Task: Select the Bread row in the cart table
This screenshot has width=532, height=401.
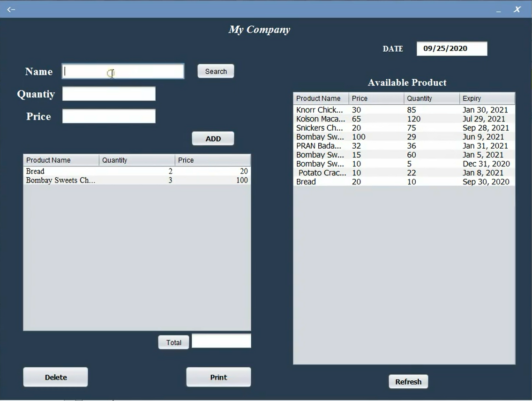Action: (137, 171)
